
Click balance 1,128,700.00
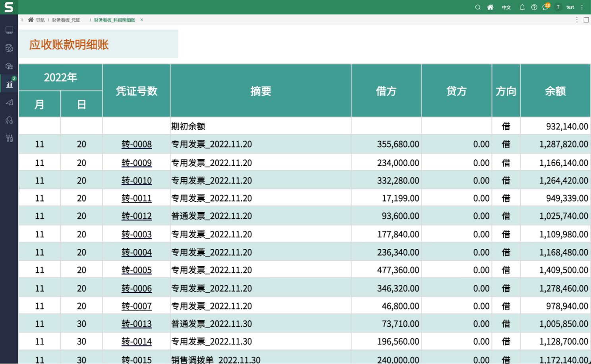(x=564, y=342)
